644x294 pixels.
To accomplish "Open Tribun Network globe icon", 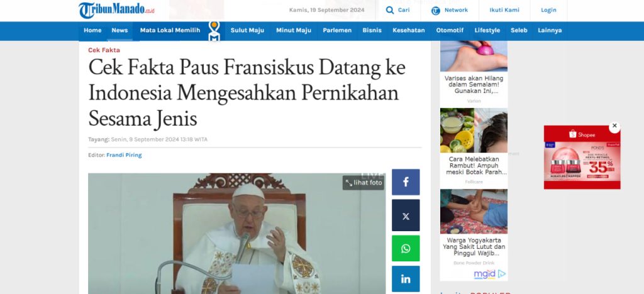I will [x=435, y=11].
